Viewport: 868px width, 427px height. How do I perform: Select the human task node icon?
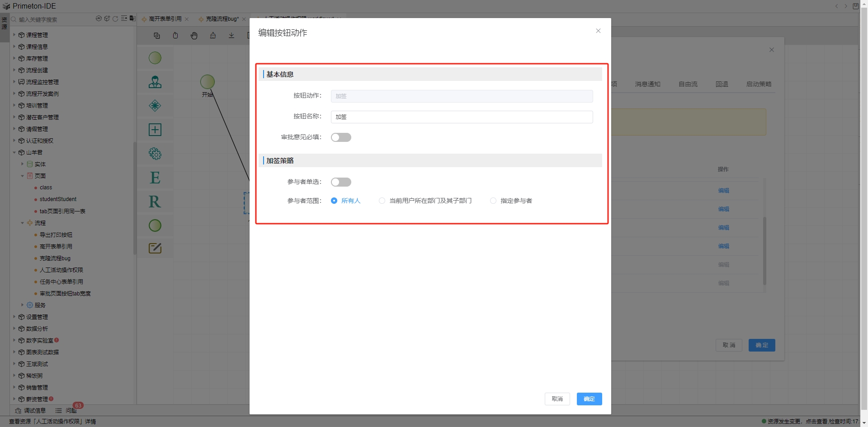155,82
